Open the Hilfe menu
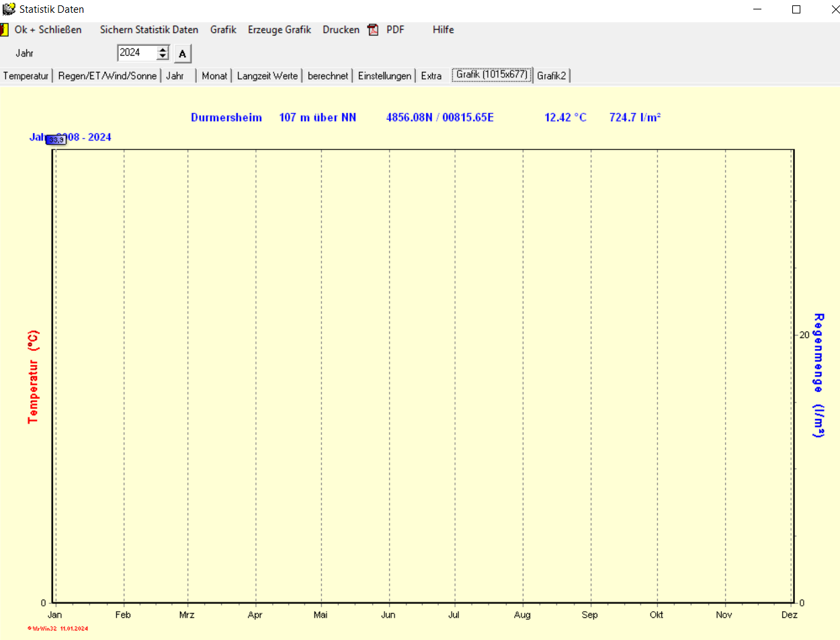The image size is (840, 640). coord(443,30)
